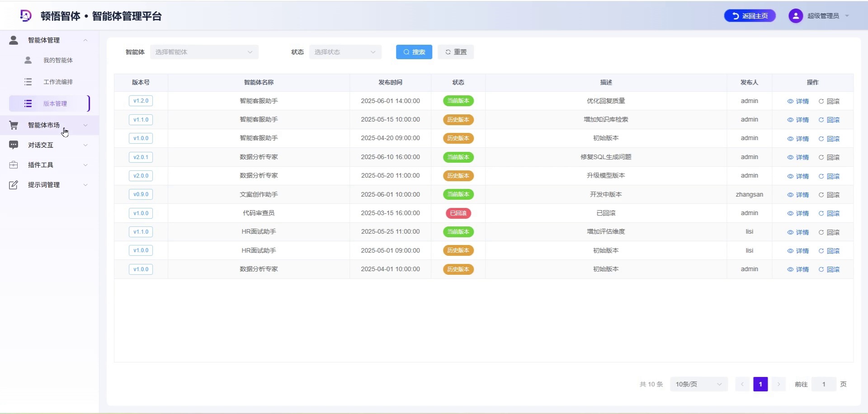Image resolution: width=868 pixels, height=414 pixels.
Task: Click the 2025-06-10 16:00:00 publish time
Action: pyautogui.click(x=391, y=157)
